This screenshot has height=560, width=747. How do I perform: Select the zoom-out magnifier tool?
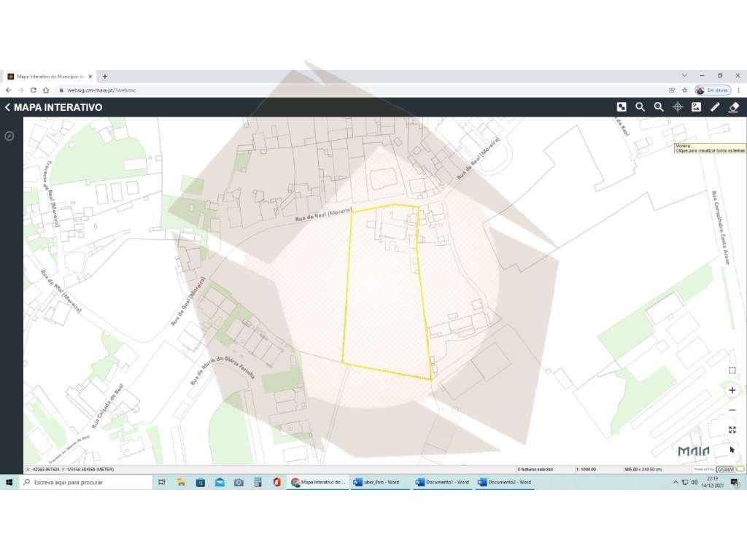tap(659, 107)
